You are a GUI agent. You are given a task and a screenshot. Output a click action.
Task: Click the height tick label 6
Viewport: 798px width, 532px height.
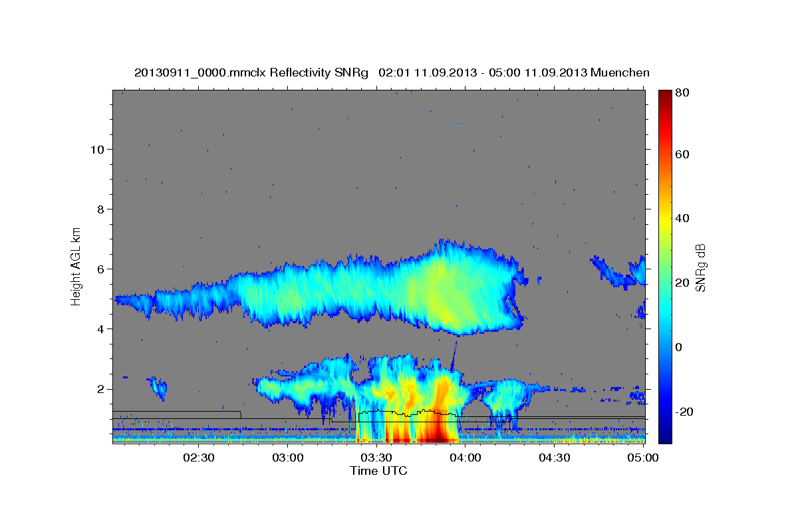[x=100, y=269]
